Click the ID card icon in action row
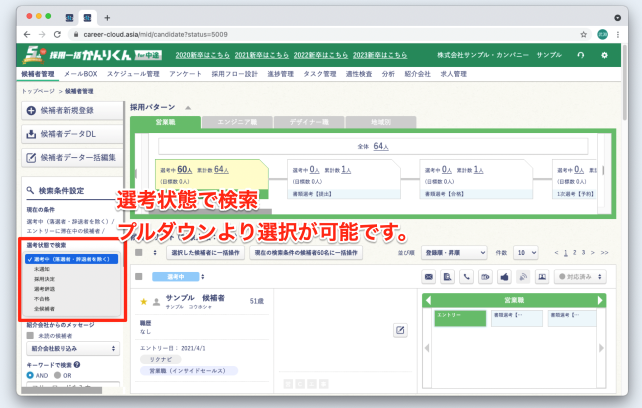Image resolution: width=642 pixels, height=408 pixels. [485, 277]
